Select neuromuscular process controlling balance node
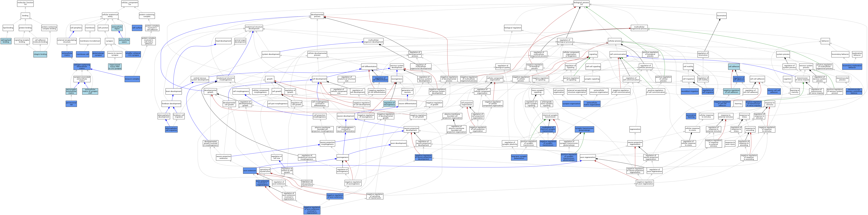 (x=854, y=92)
